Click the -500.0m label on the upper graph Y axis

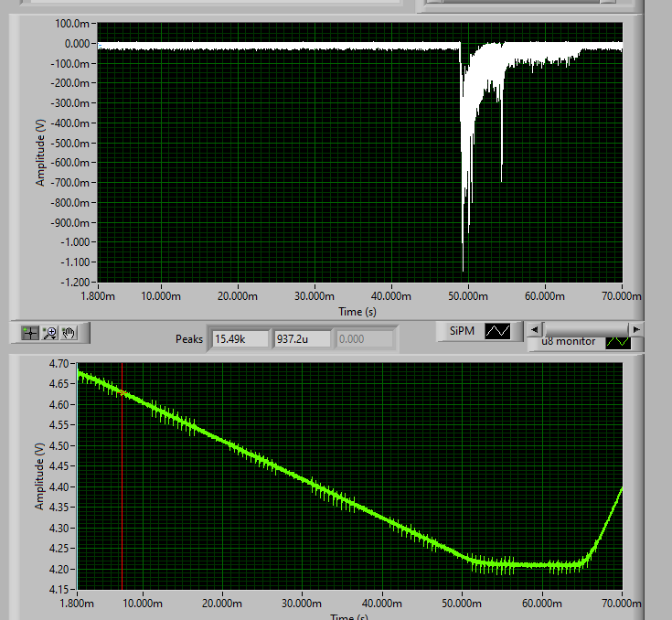tap(69, 143)
